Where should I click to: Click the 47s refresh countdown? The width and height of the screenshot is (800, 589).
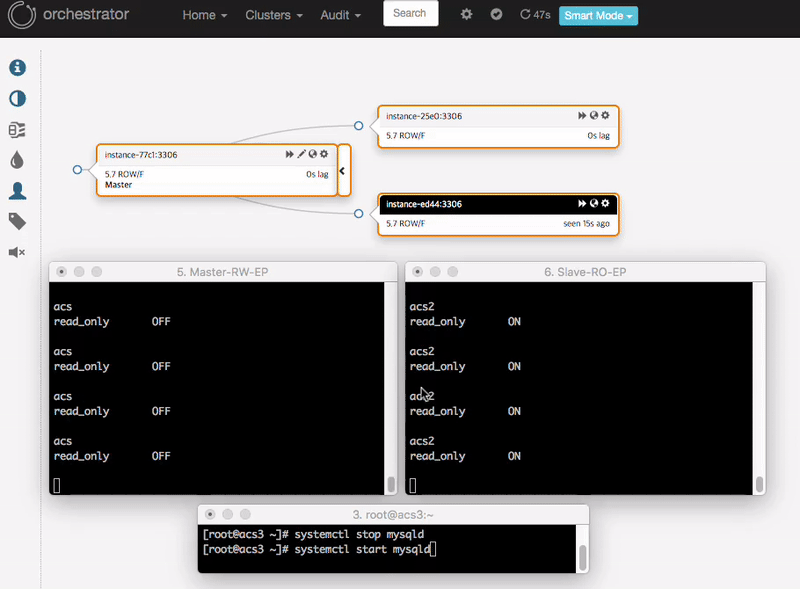tap(535, 15)
